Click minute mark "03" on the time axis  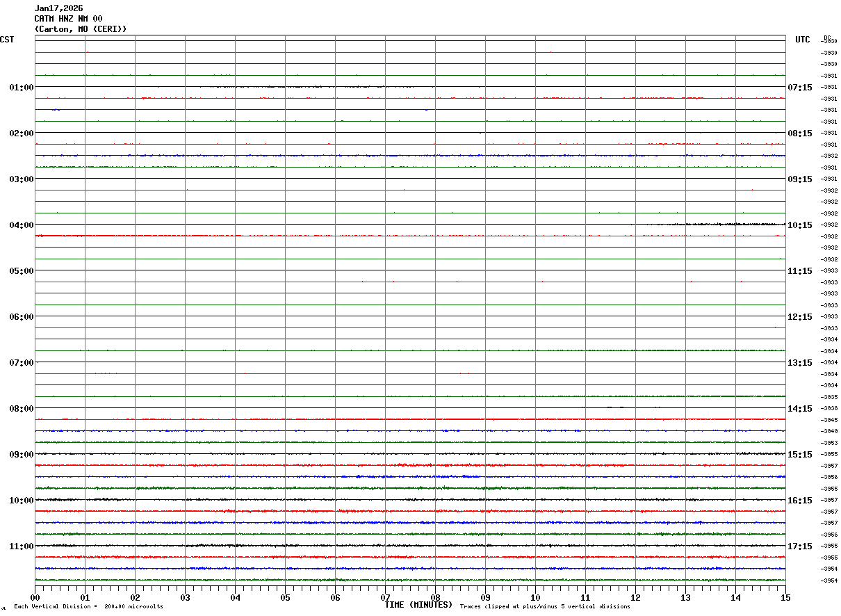(x=185, y=597)
